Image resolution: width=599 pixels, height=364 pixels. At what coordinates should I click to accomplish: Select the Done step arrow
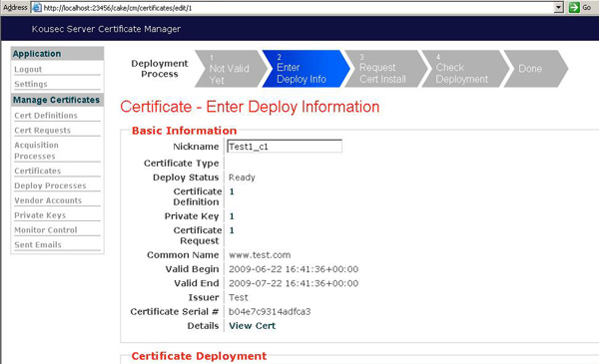535,69
